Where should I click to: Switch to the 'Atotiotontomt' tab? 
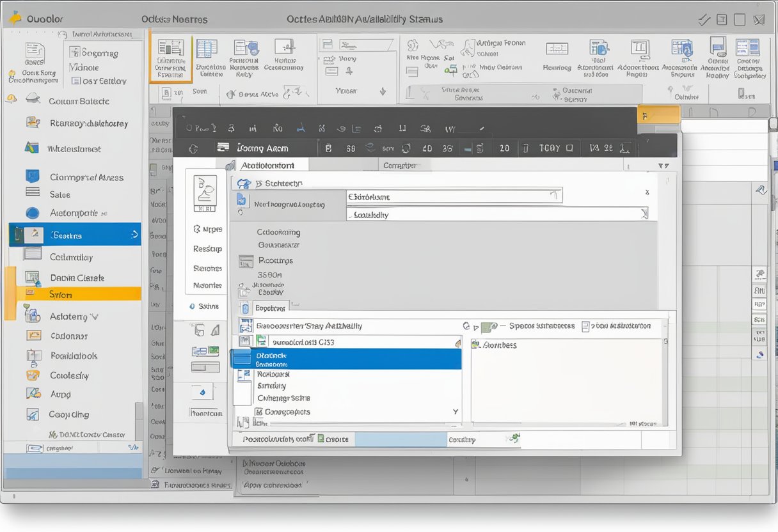pos(269,165)
